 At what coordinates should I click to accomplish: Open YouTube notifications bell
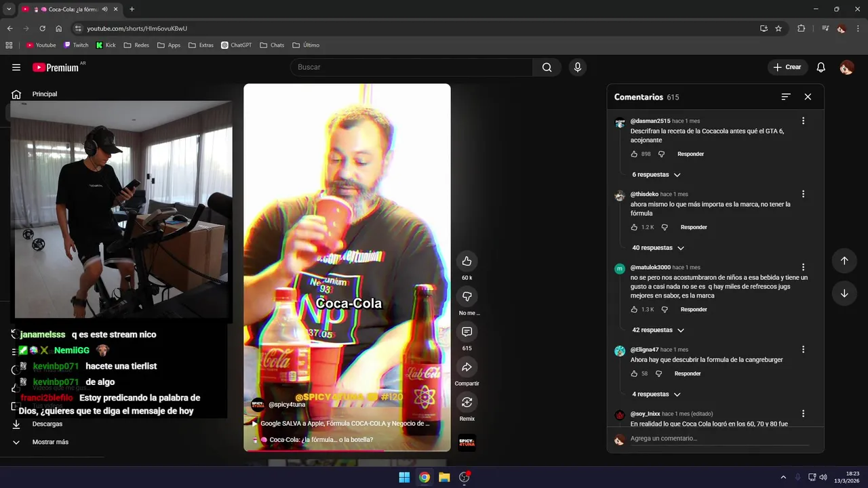821,67
